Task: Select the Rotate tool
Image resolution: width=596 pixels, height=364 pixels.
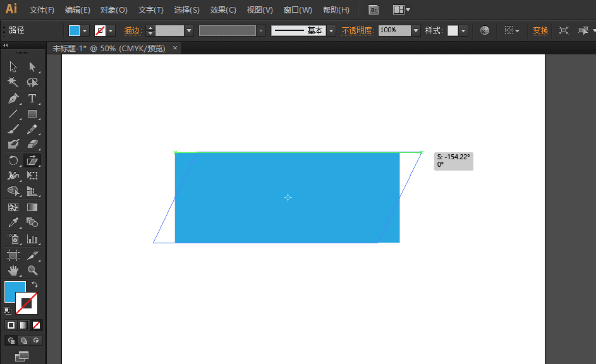Action: [13, 161]
